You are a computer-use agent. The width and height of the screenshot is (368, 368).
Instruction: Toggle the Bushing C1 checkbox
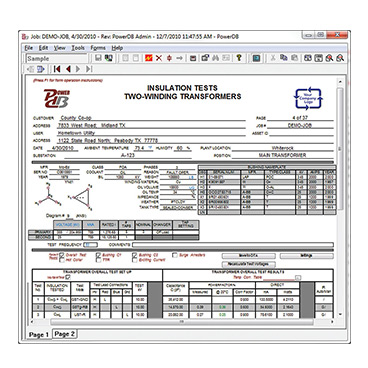[98, 255]
